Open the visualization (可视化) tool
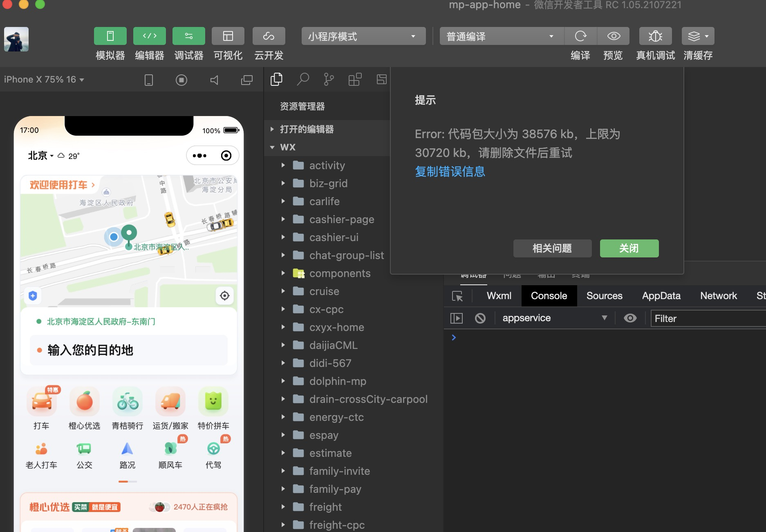The height and width of the screenshot is (532, 766). click(x=228, y=36)
